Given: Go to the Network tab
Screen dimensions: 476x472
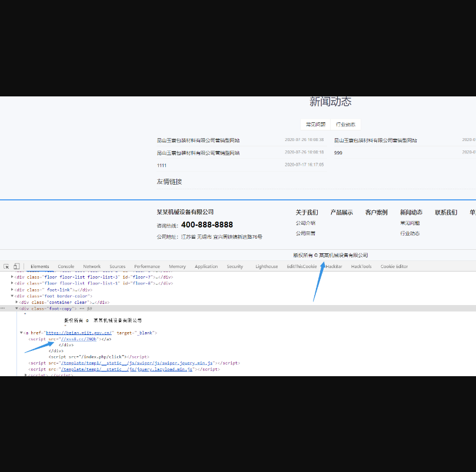Looking at the screenshot, I should tap(92, 266).
